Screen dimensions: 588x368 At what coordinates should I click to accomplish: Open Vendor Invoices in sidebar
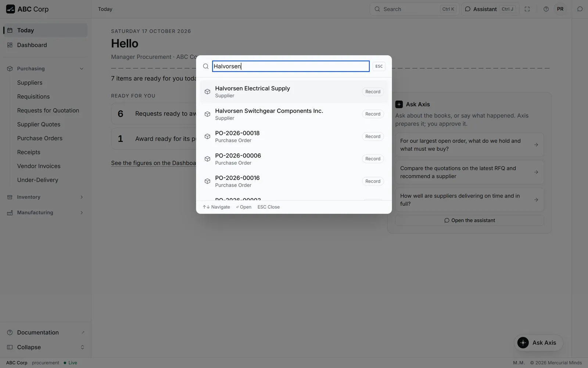pos(39,166)
